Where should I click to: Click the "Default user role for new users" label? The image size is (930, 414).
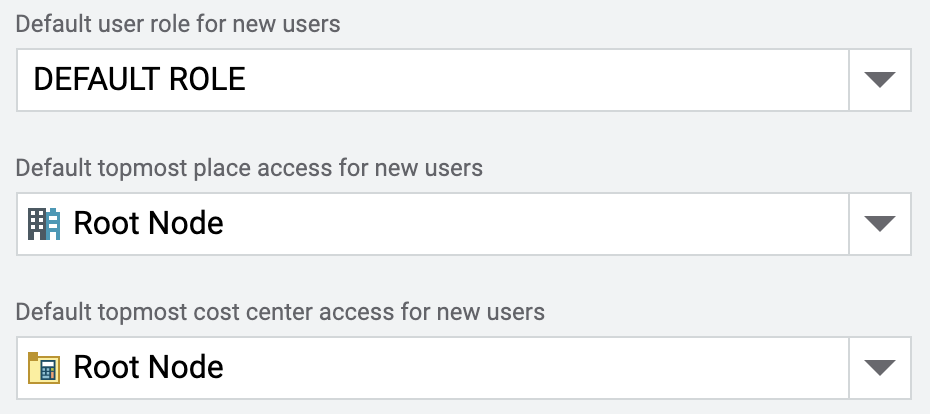pos(178,24)
